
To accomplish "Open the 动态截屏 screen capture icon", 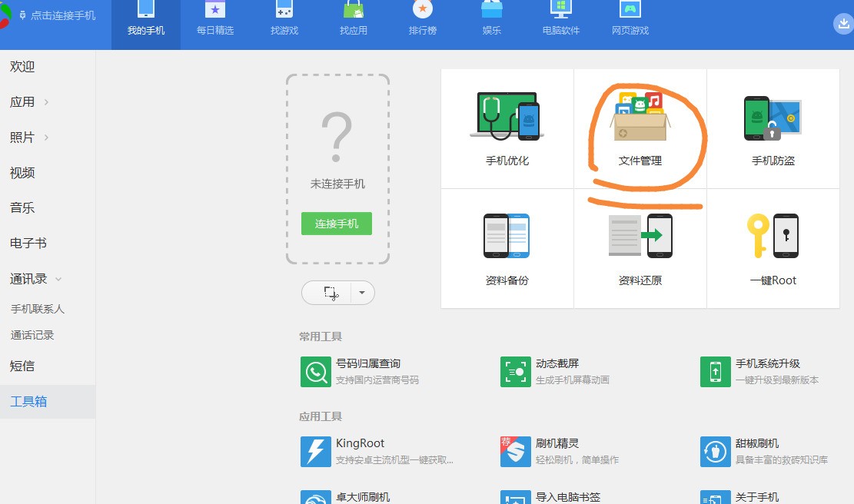I will point(516,372).
